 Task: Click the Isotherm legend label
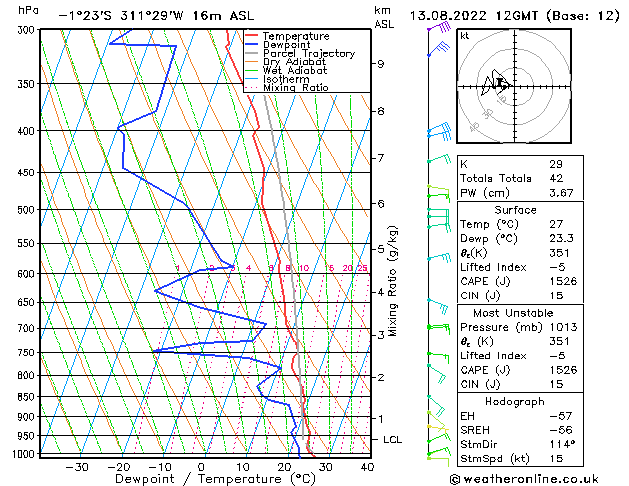click(286, 79)
